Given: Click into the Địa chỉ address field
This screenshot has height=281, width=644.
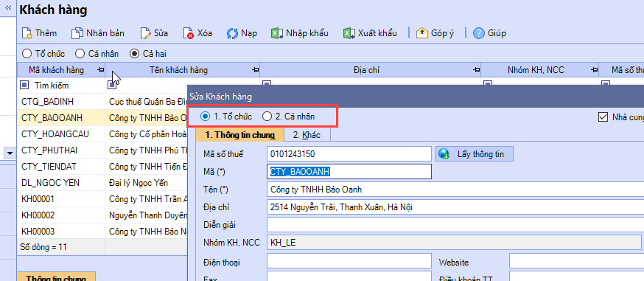Looking at the screenshot, I should pyautogui.click(x=455, y=207).
